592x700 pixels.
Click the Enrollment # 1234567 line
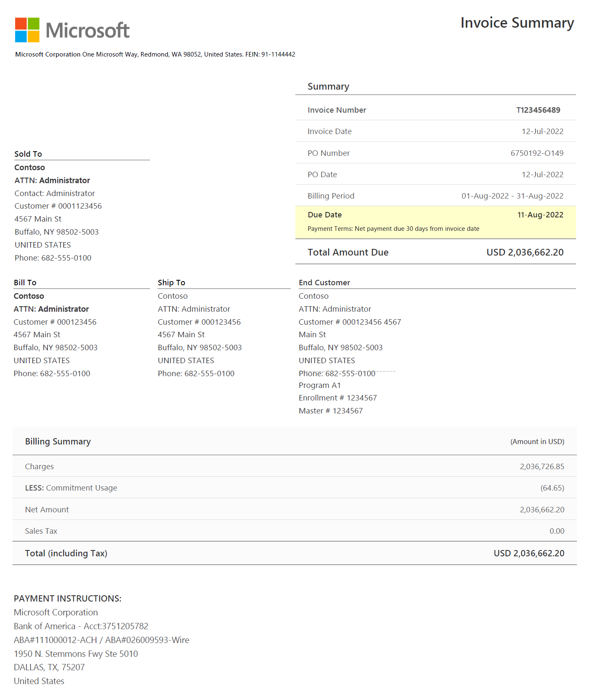(x=338, y=398)
